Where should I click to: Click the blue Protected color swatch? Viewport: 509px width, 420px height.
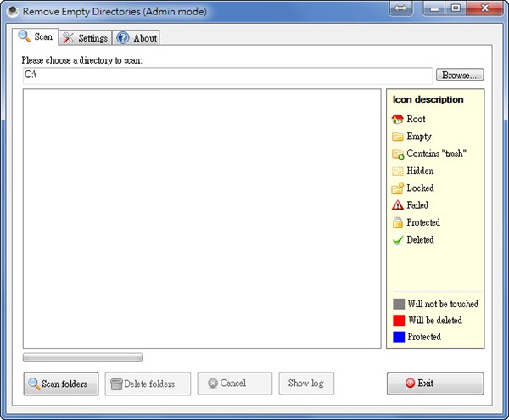click(x=399, y=337)
